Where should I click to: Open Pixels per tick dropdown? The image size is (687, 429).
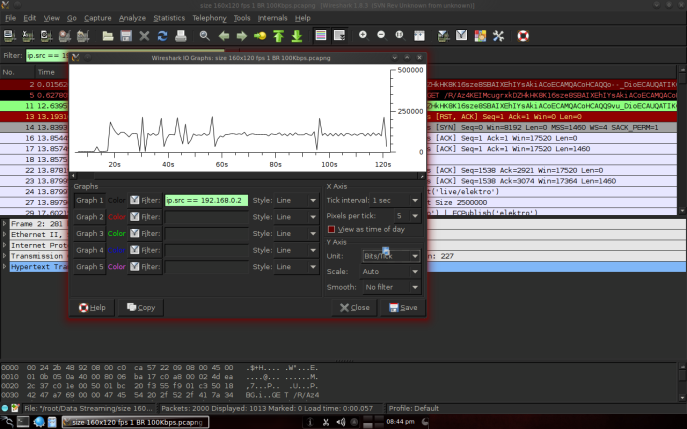407,216
